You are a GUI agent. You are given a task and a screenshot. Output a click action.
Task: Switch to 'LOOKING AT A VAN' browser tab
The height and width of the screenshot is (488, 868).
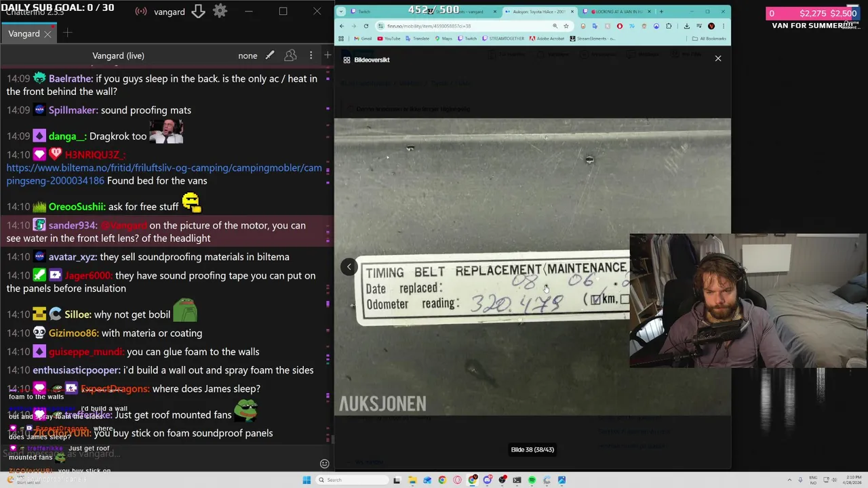pyautogui.click(x=616, y=12)
